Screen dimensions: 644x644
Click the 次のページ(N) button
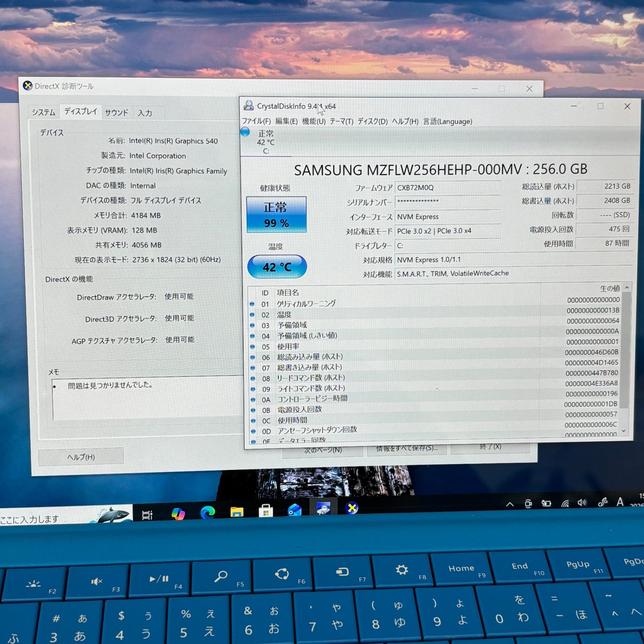point(323,450)
